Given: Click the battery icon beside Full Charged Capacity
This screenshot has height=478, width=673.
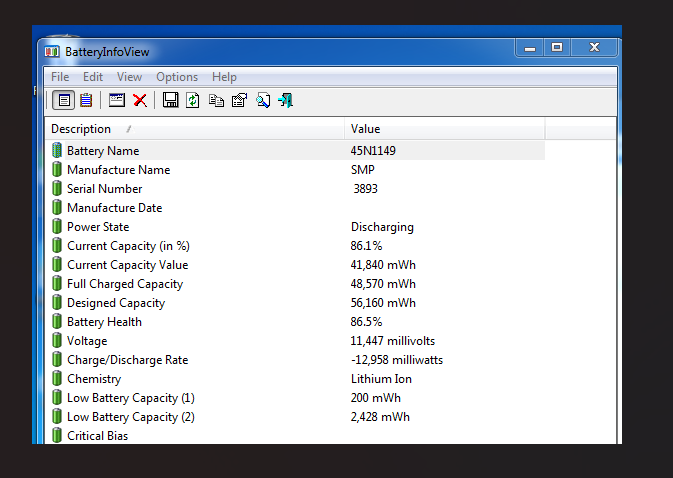Looking at the screenshot, I should (57, 284).
